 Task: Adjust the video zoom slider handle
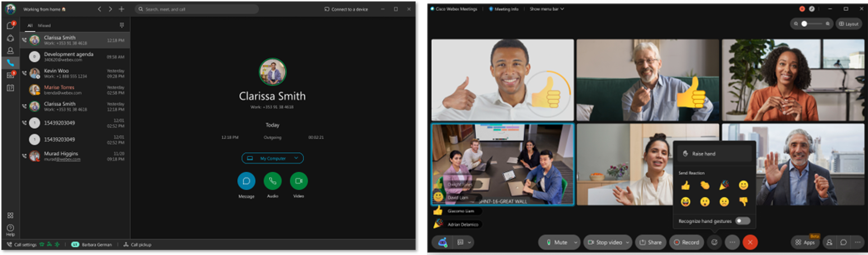pyautogui.click(x=804, y=24)
